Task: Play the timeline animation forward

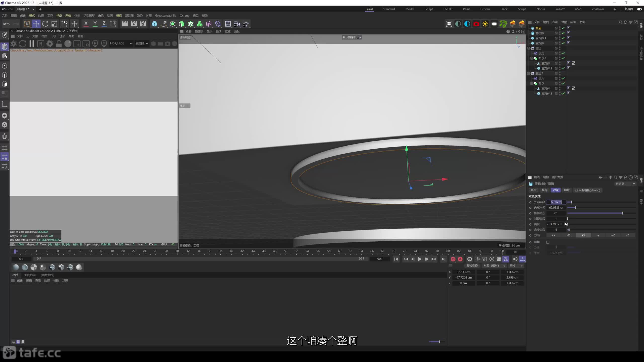Action: click(420, 259)
